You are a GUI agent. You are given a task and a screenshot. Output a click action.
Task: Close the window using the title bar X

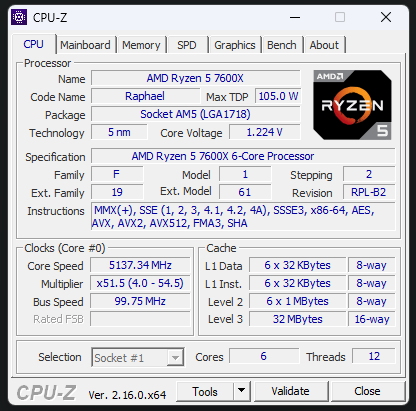(386, 17)
